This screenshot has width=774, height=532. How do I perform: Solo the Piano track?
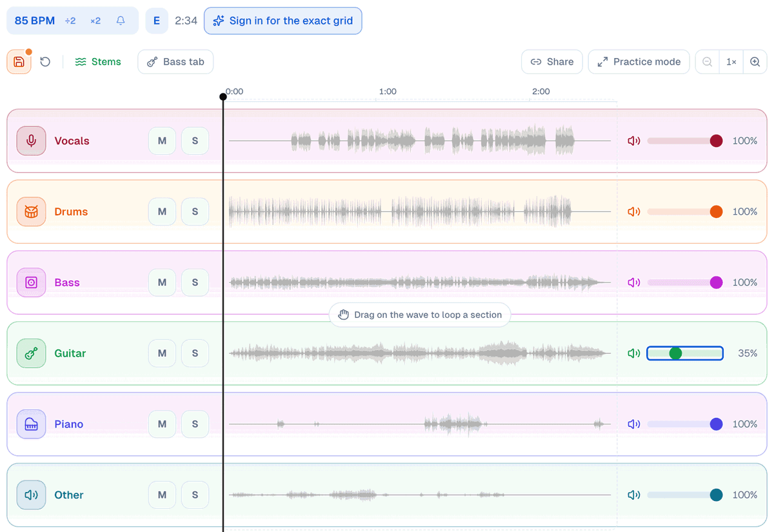195,424
